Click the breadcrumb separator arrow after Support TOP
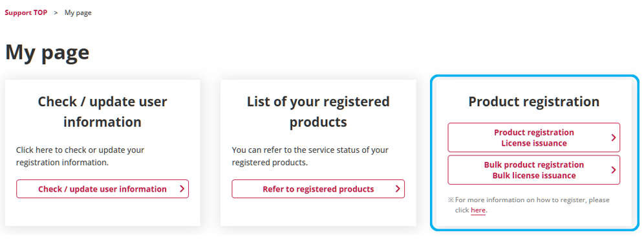 [x=56, y=13]
